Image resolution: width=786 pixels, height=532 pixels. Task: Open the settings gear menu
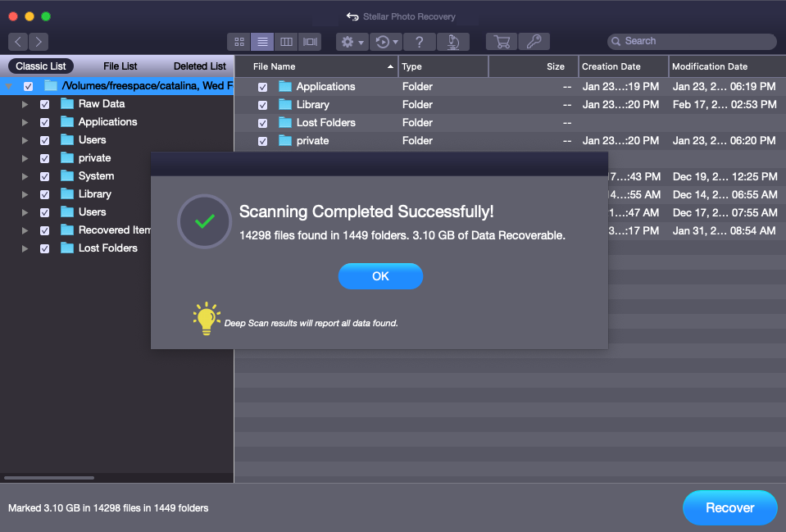coord(352,42)
